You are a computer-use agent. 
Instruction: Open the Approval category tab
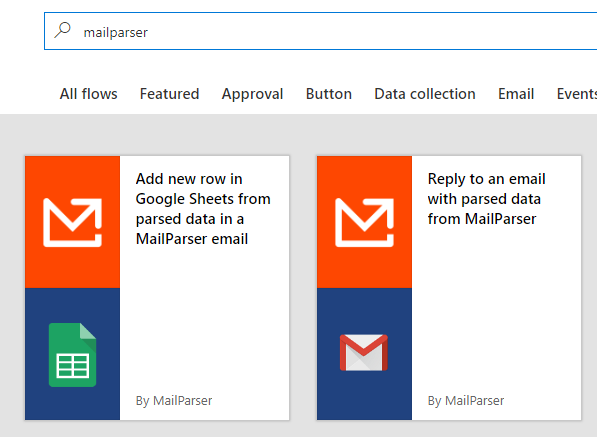click(252, 94)
